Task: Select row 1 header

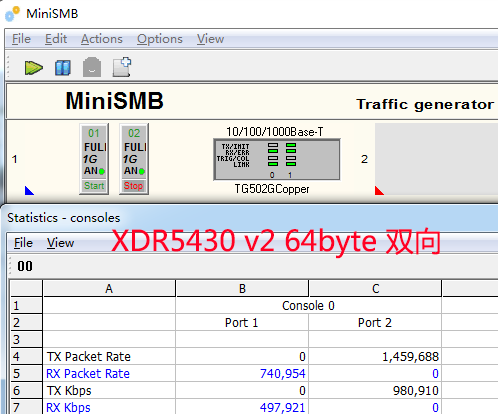Action: [x=26, y=306]
